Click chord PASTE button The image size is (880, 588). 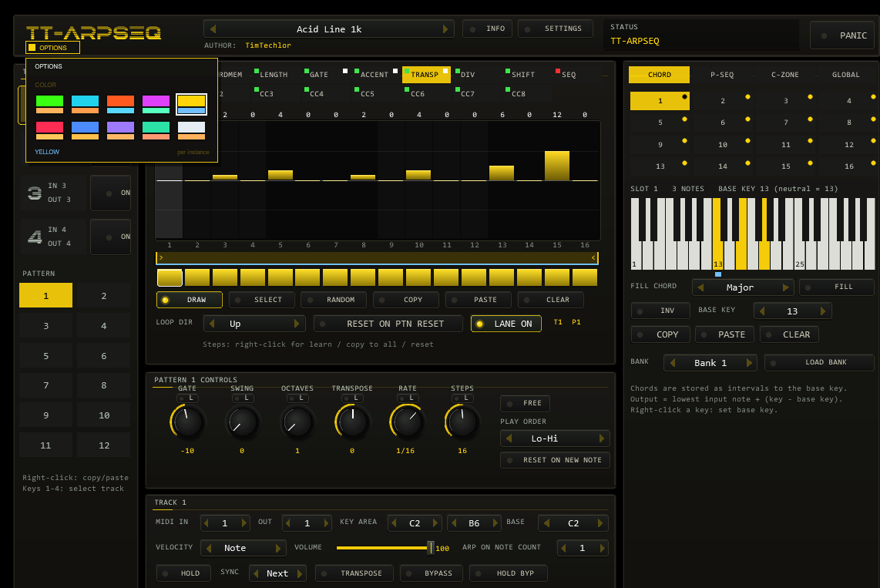(725, 334)
